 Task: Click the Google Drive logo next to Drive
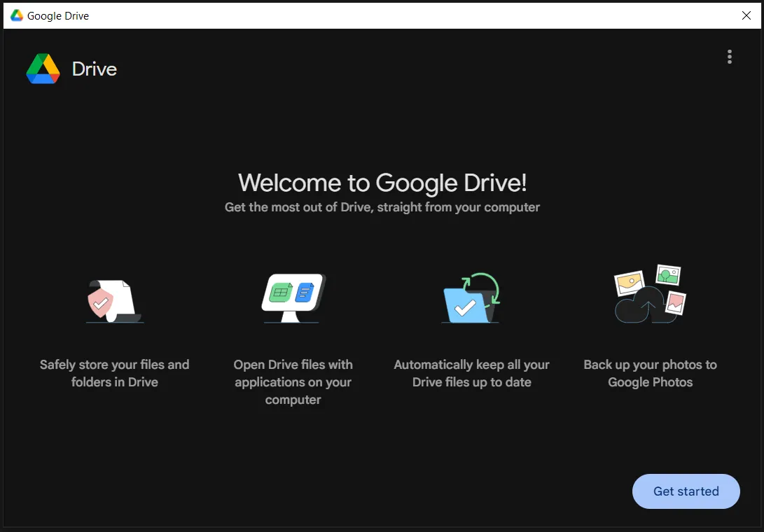point(43,69)
